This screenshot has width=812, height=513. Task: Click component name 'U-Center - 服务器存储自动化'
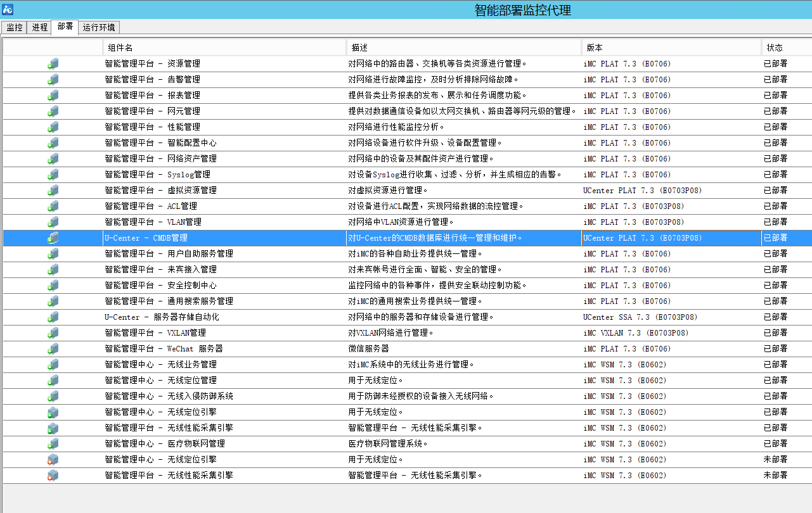pyautogui.click(x=162, y=317)
